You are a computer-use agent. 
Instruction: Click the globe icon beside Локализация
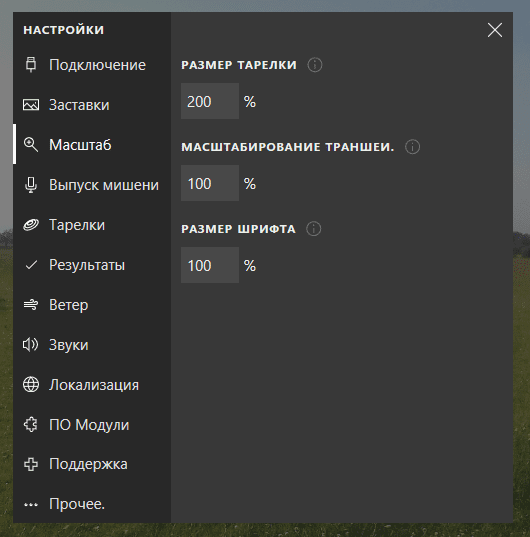tap(31, 385)
